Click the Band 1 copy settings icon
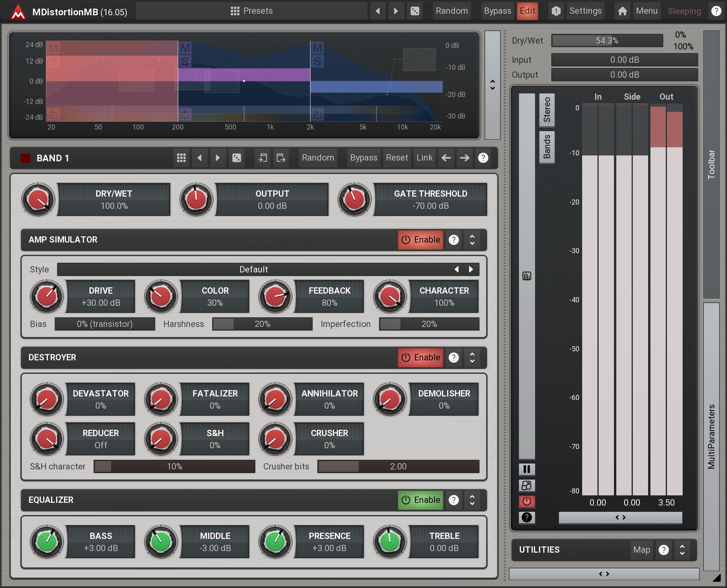727x588 pixels. pyautogui.click(x=263, y=158)
